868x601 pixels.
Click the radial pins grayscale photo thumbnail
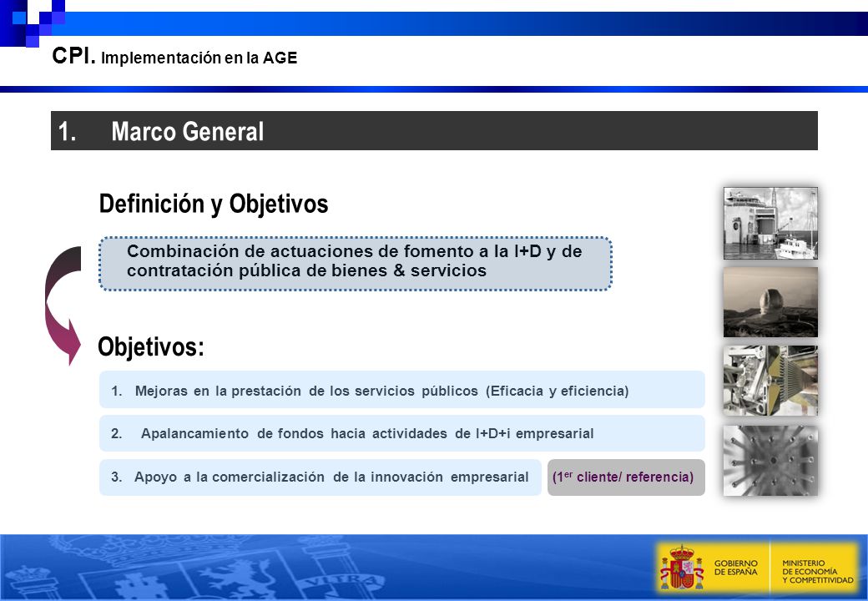click(770, 461)
